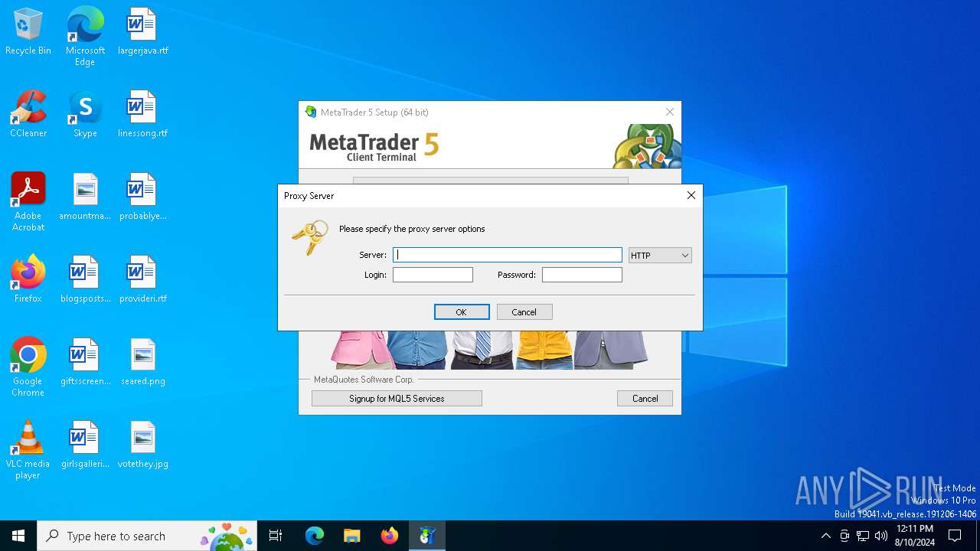Confirm proxy settings with OK
The height and width of the screenshot is (551, 980).
(462, 312)
